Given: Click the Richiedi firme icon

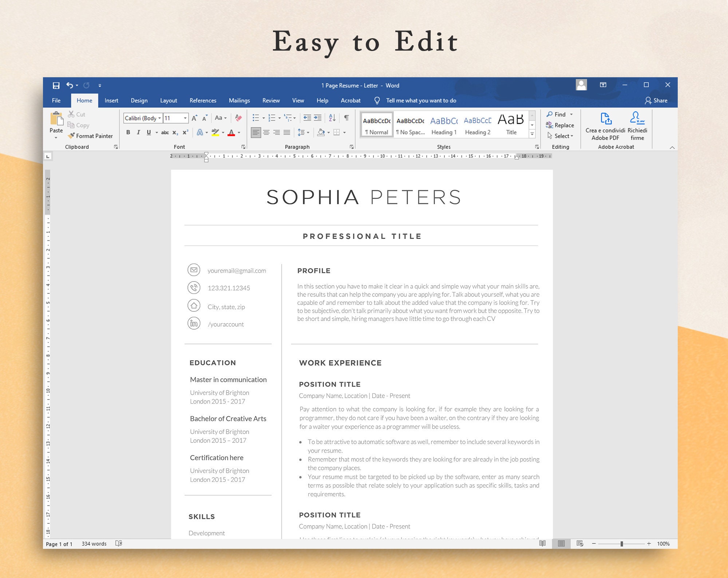Looking at the screenshot, I should 637,120.
